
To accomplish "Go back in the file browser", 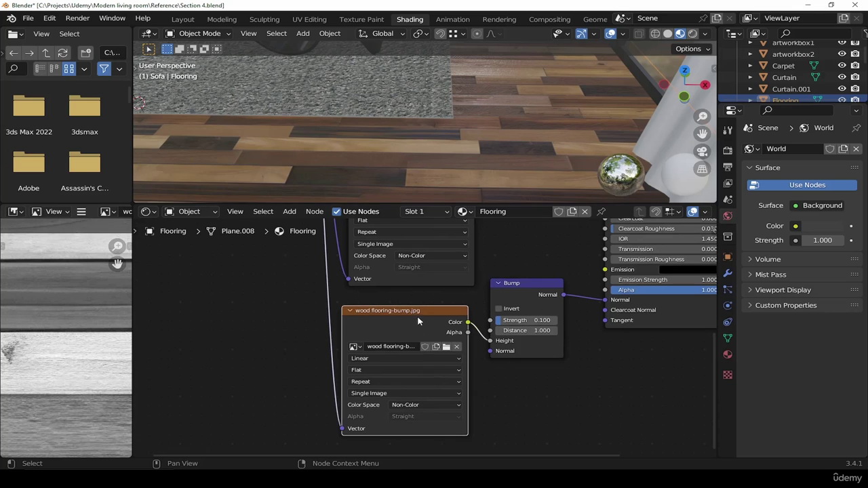I will (x=13, y=53).
